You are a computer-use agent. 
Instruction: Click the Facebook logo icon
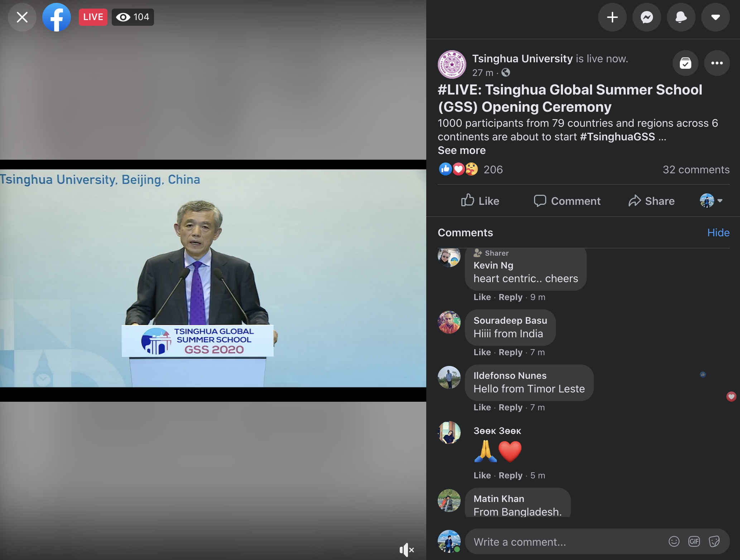(57, 17)
